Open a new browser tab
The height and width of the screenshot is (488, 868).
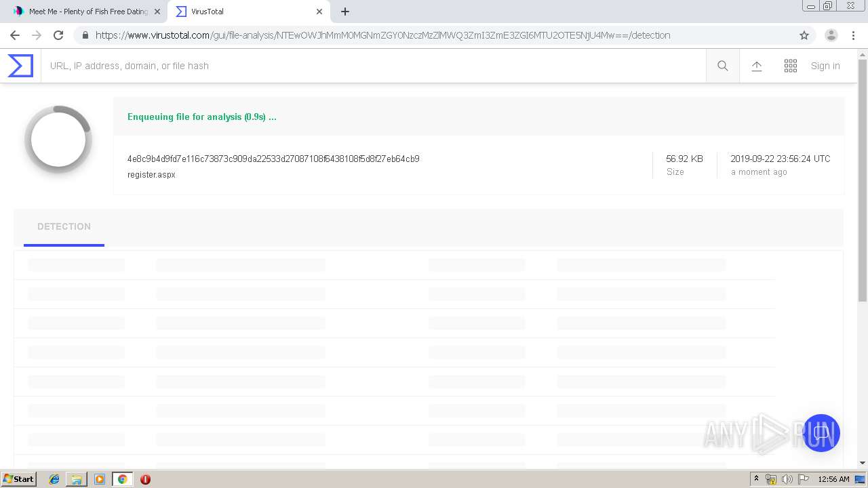(x=345, y=12)
